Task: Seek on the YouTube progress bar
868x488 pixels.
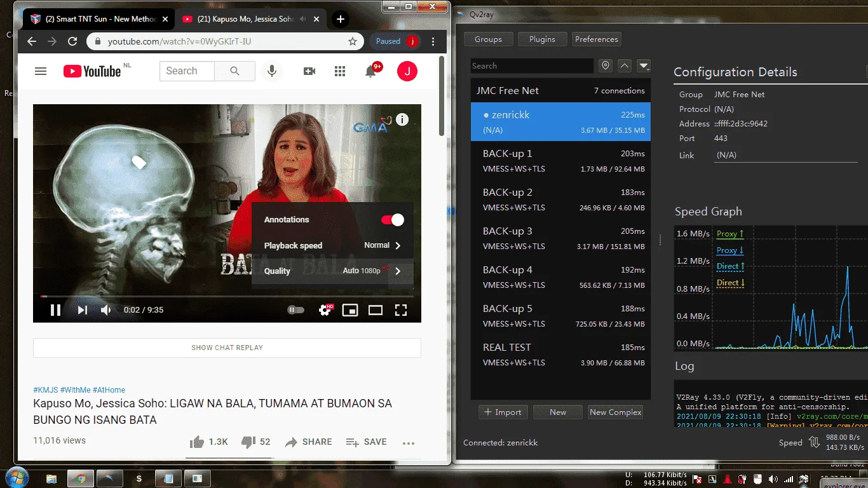Action: tap(227, 296)
